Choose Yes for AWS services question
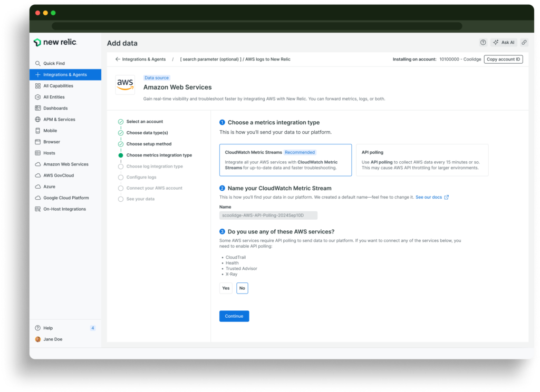Viewport: 540px width, 392px height. pos(226,288)
